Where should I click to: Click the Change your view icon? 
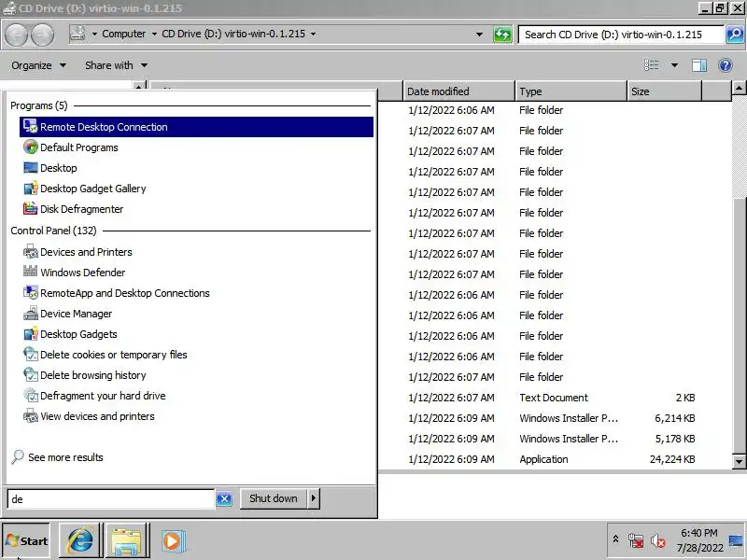pyautogui.click(x=651, y=65)
